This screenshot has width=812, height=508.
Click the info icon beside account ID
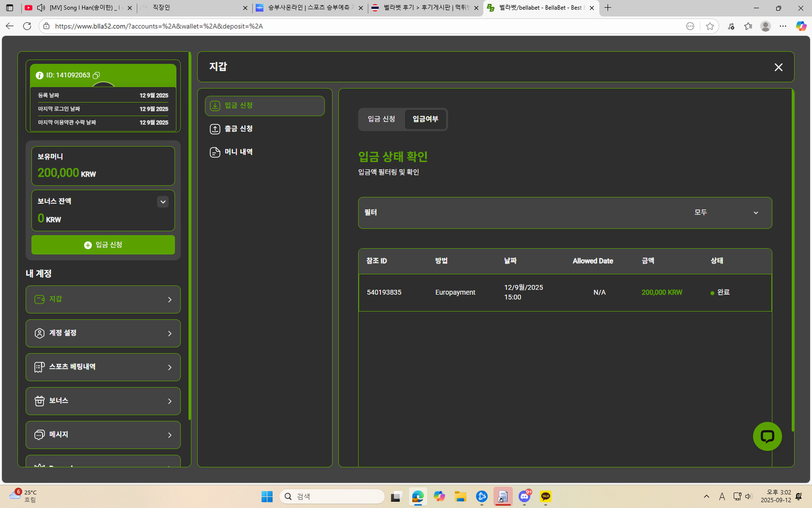tap(40, 75)
